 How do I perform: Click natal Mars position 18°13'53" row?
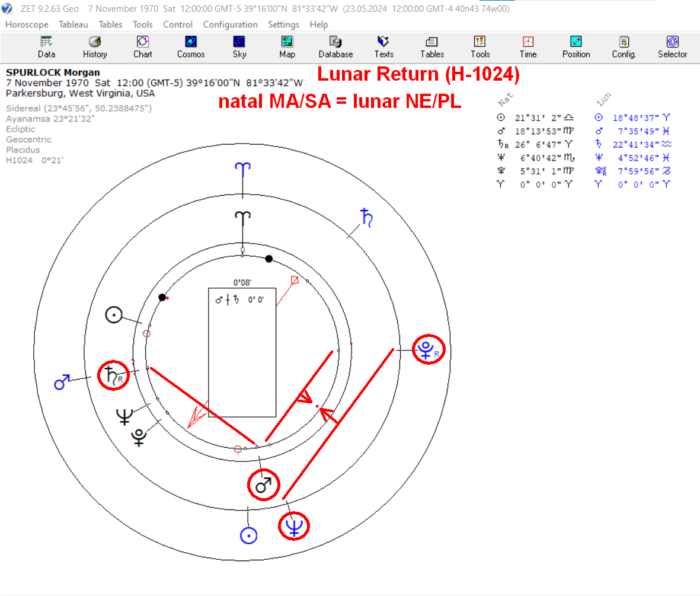535,131
